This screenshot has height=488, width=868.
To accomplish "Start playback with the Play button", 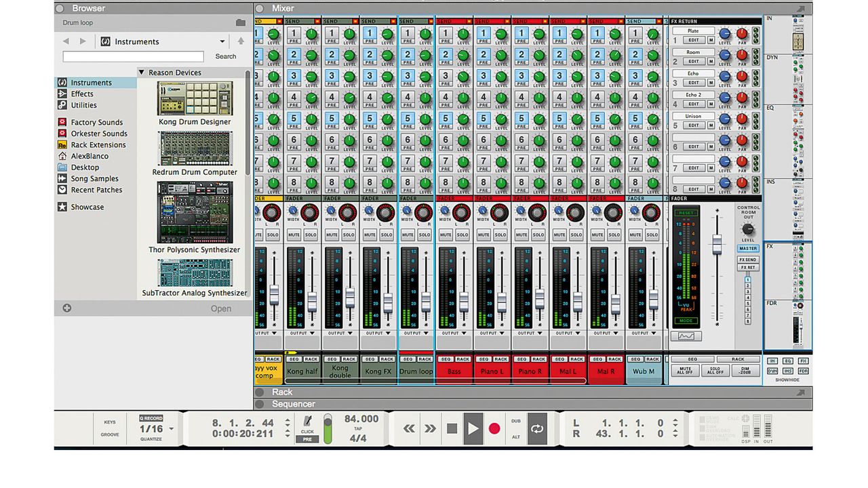I will (x=473, y=428).
